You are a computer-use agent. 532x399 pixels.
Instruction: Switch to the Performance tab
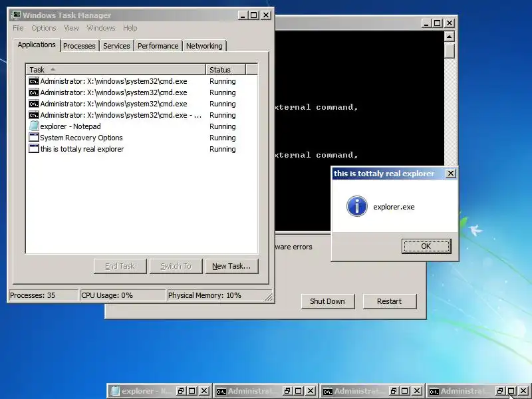pos(158,46)
